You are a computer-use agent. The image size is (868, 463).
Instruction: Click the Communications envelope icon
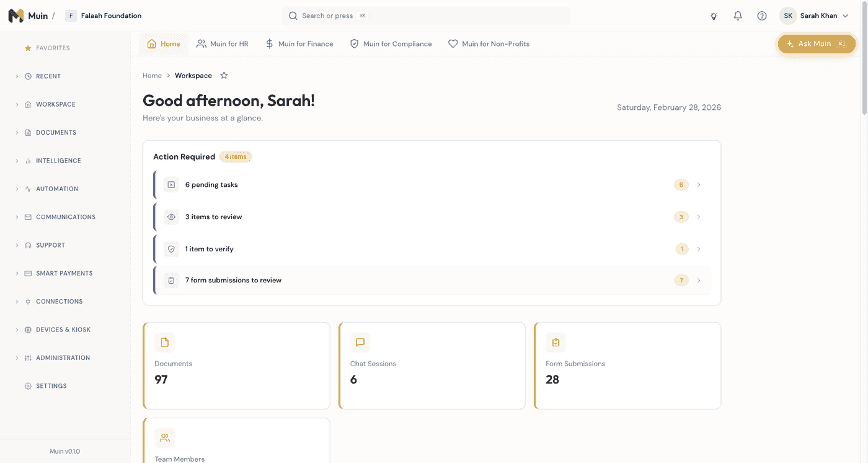point(28,217)
